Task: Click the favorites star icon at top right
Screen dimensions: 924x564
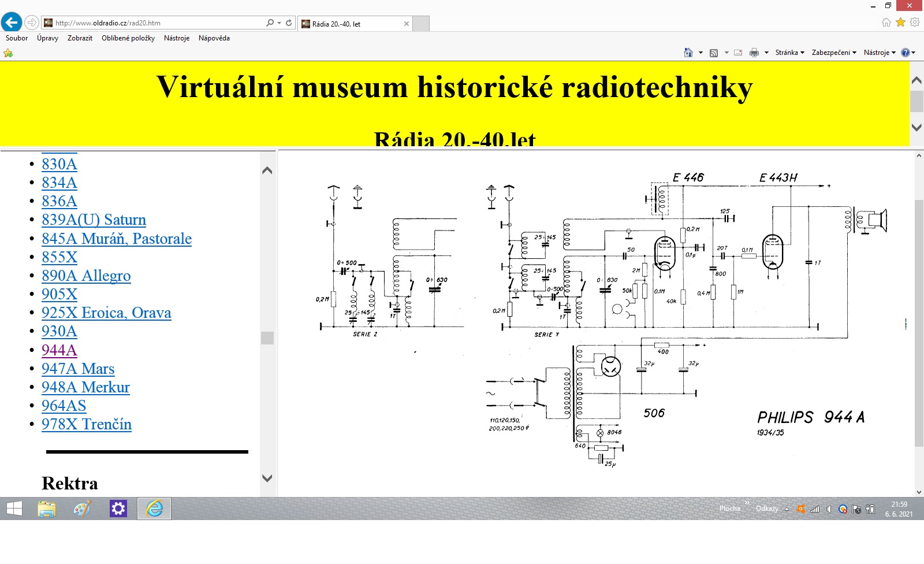Action: click(x=900, y=23)
